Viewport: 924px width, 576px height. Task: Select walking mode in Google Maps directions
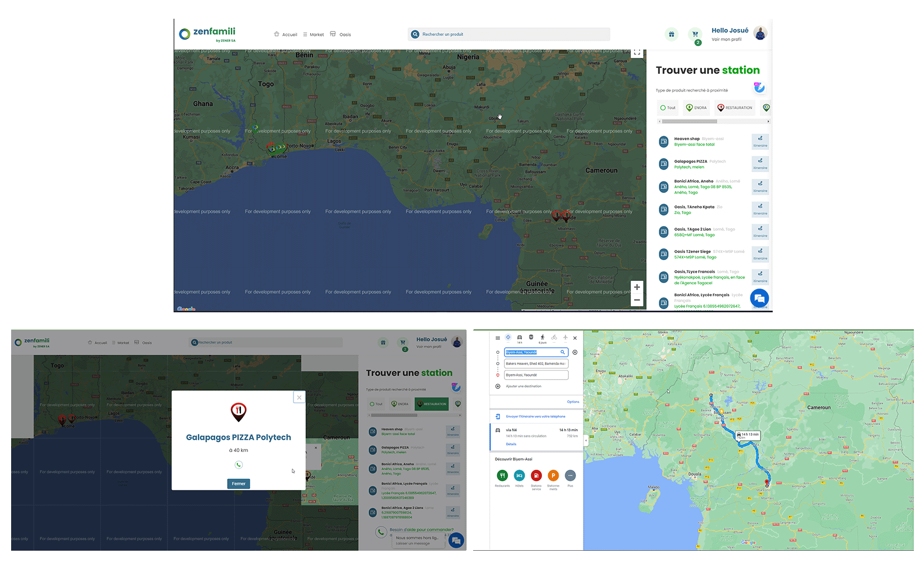tap(542, 338)
